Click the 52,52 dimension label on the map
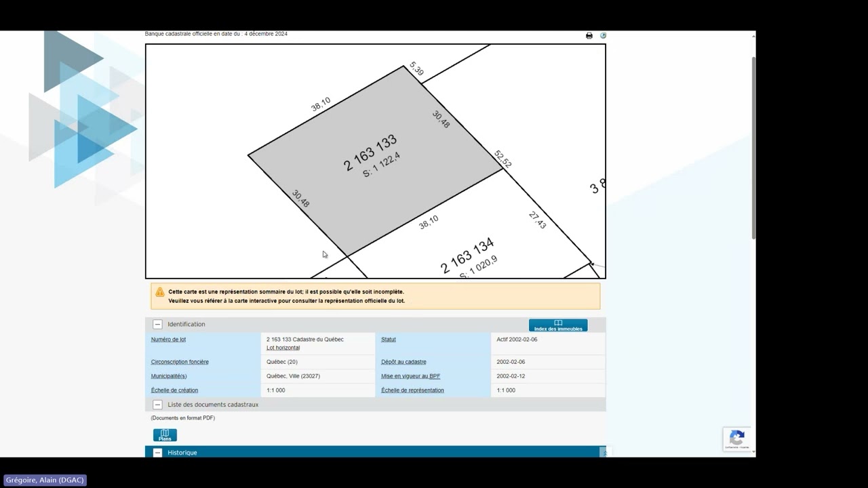Image resolution: width=868 pixels, height=488 pixels. [x=502, y=159]
